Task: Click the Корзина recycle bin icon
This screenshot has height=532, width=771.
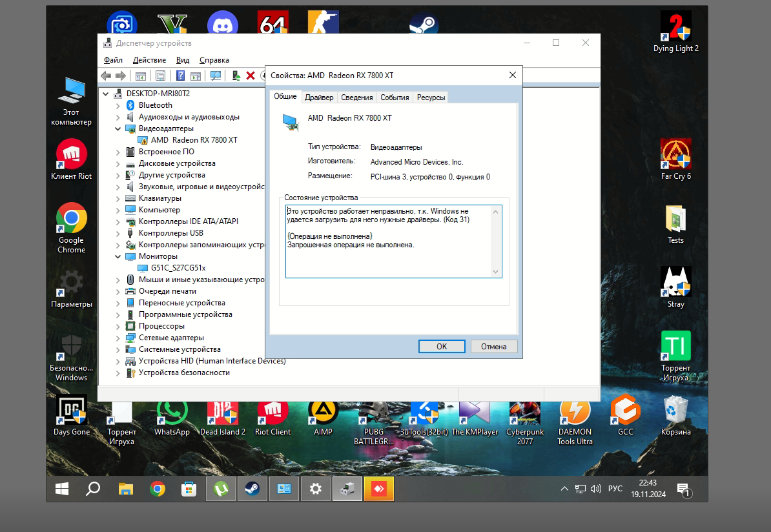Action: (675, 416)
